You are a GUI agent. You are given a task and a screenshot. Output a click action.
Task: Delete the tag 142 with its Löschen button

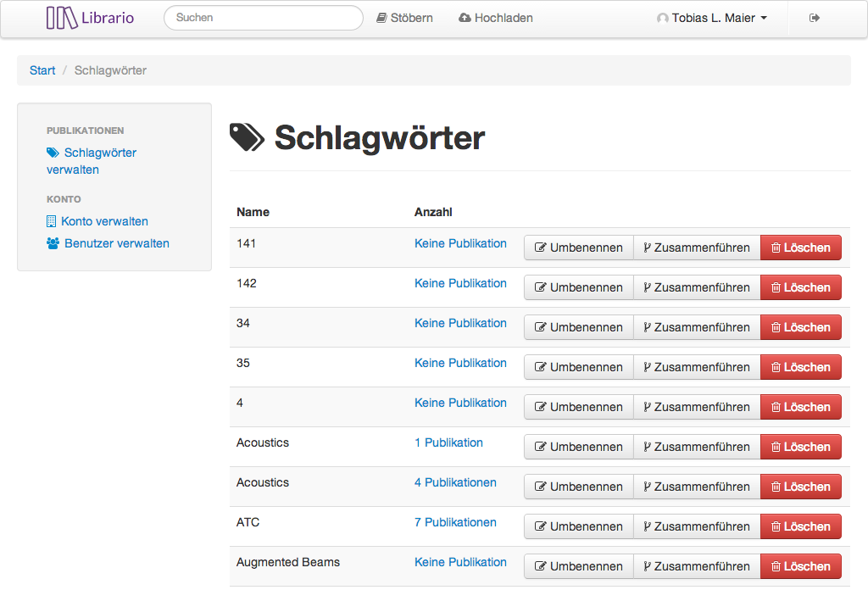(800, 287)
